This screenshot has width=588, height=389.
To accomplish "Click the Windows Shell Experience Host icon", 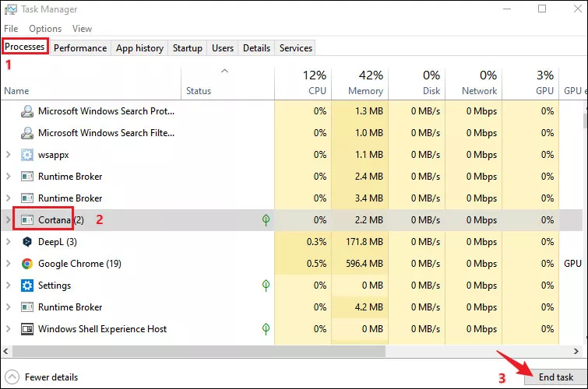I will click(x=27, y=329).
